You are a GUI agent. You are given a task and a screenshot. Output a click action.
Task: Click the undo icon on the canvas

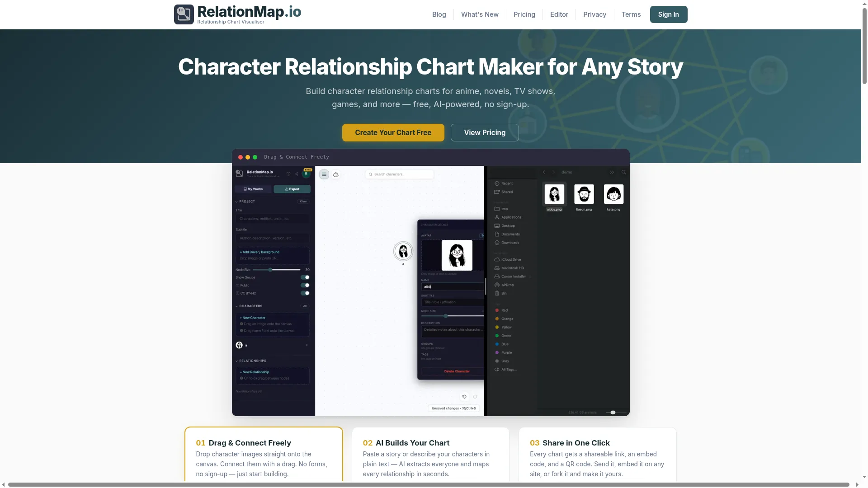[464, 397]
